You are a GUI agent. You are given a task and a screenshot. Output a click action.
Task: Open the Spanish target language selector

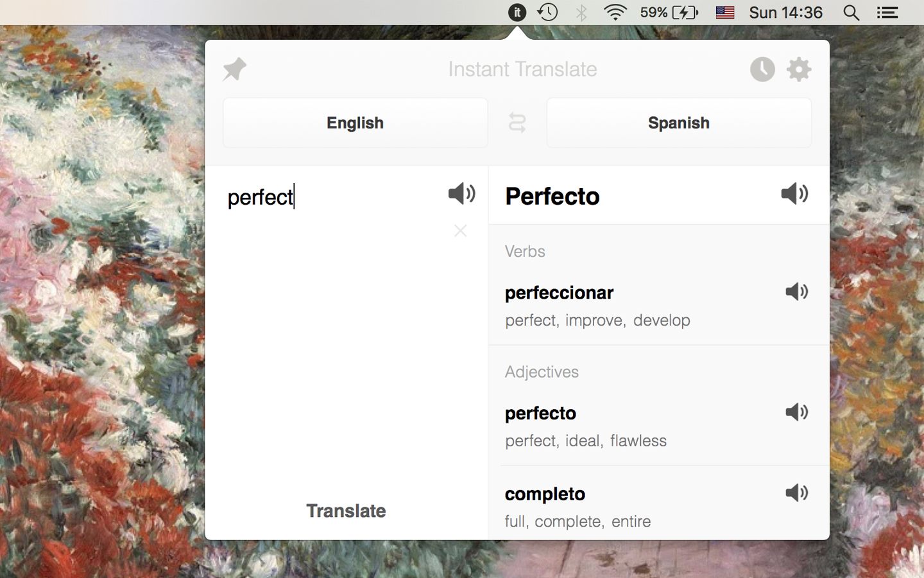[x=679, y=123]
